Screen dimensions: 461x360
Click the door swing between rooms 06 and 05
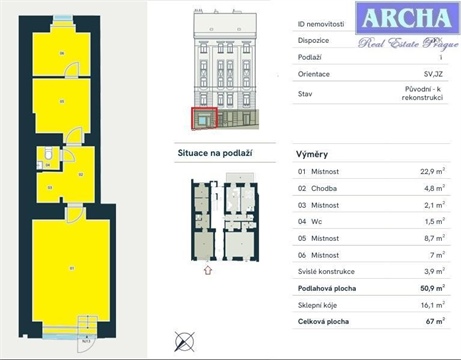[x=72, y=70]
